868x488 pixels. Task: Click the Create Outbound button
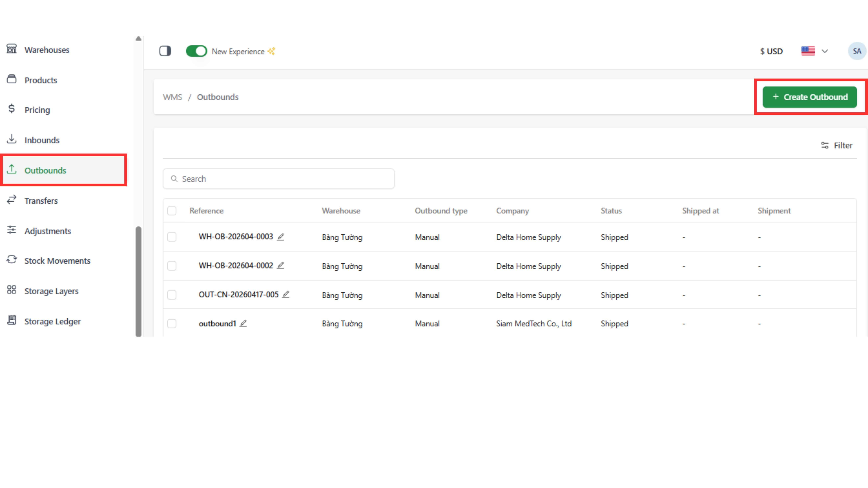tap(809, 97)
